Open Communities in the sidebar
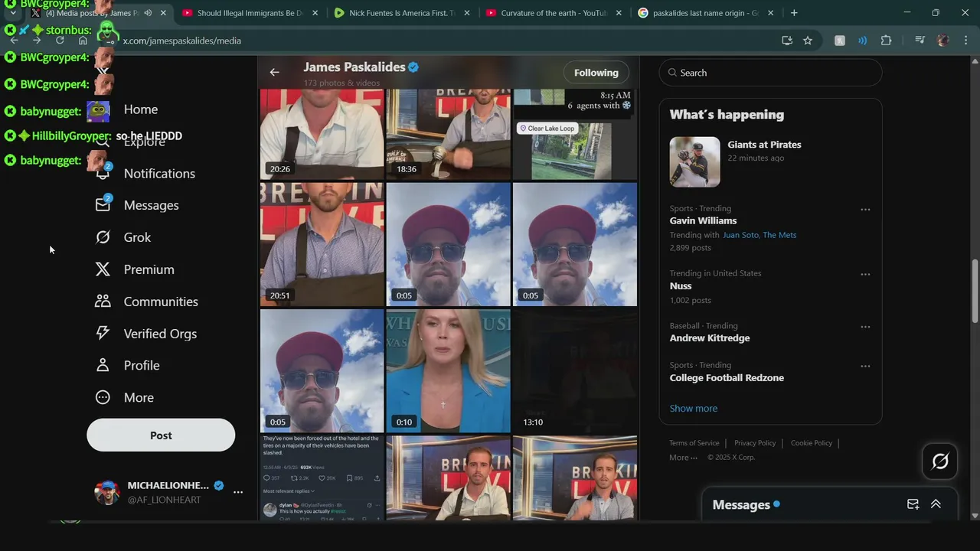Image resolution: width=980 pixels, height=551 pixels. tap(146, 302)
